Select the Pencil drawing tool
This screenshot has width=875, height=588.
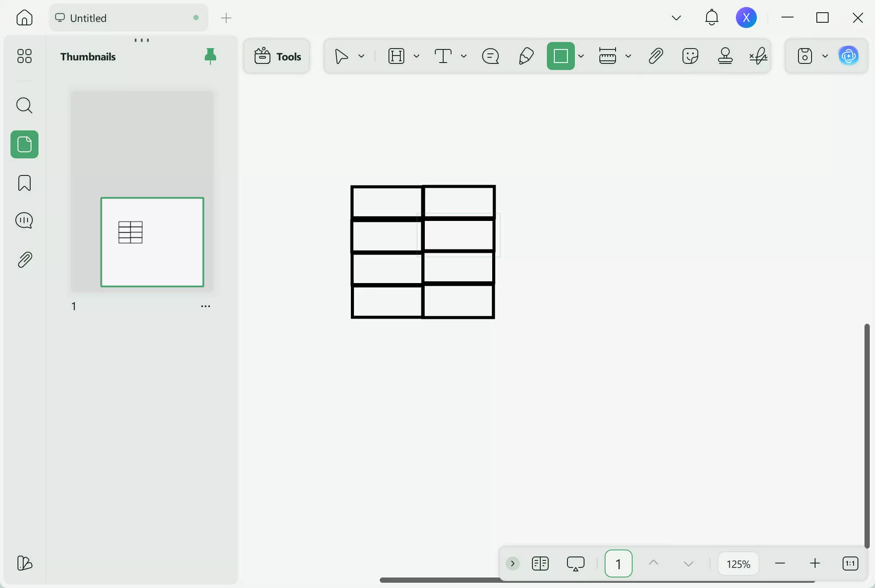coord(526,56)
